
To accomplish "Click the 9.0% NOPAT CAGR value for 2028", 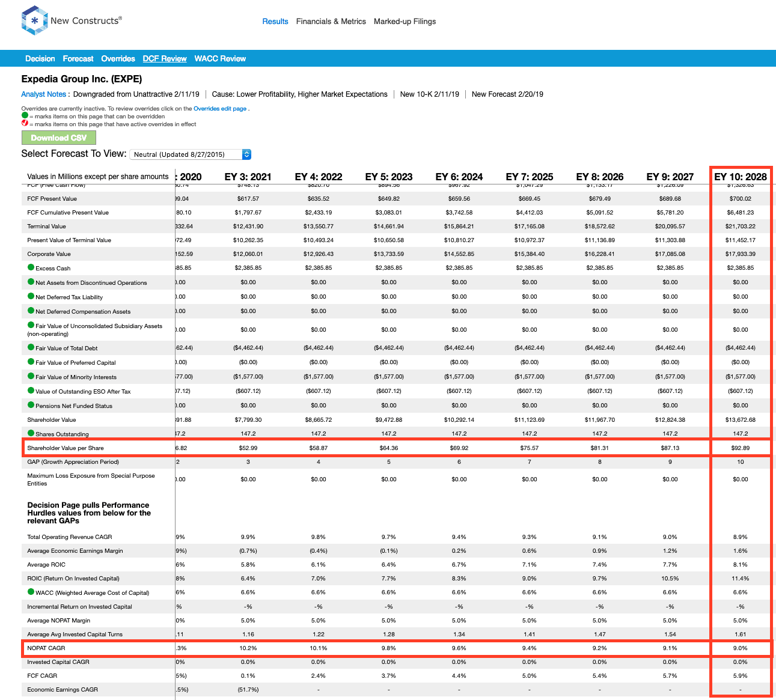I will [x=741, y=648].
